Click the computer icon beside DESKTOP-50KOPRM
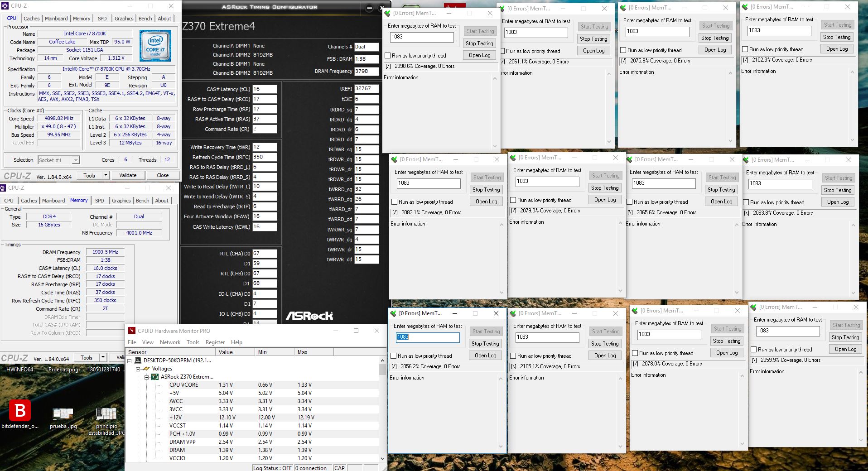The height and width of the screenshot is (471, 868). (x=138, y=361)
